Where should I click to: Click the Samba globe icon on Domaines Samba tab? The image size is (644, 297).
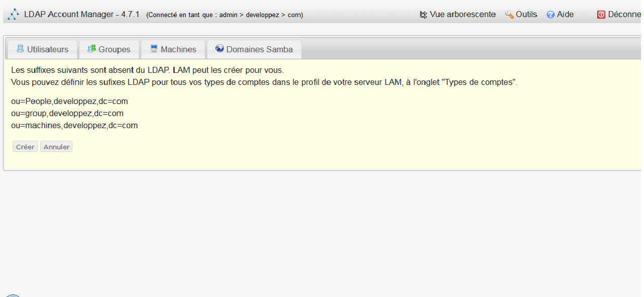219,48
